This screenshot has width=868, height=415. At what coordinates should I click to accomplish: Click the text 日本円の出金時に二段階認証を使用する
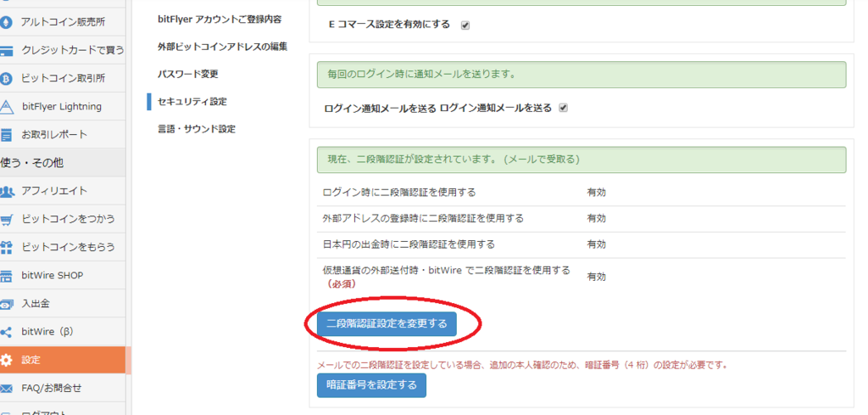[x=409, y=244]
